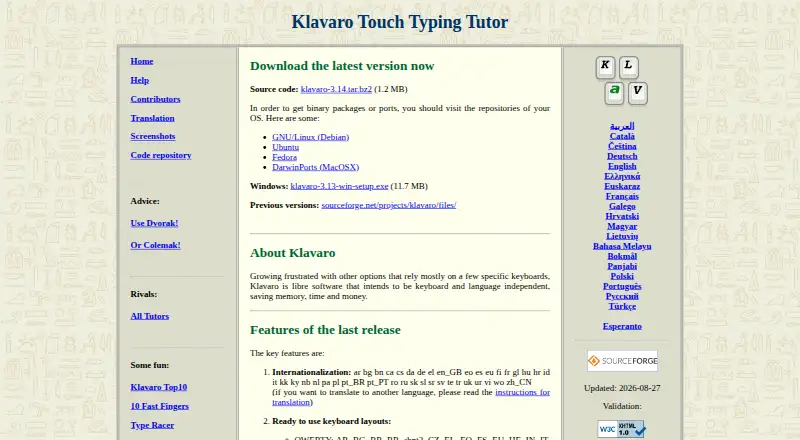This screenshot has height=440, width=800.
Task: Click the 'Klavaro Touch Typing Tutor' page title
Action: (400, 22)
